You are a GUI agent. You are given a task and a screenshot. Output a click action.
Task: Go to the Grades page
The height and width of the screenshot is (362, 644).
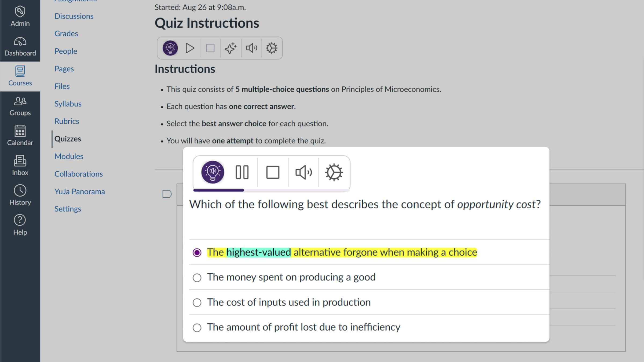66,34
